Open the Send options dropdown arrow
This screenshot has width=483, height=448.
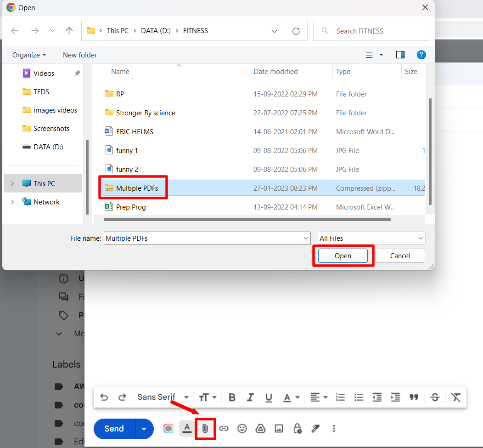pos(144,429)
